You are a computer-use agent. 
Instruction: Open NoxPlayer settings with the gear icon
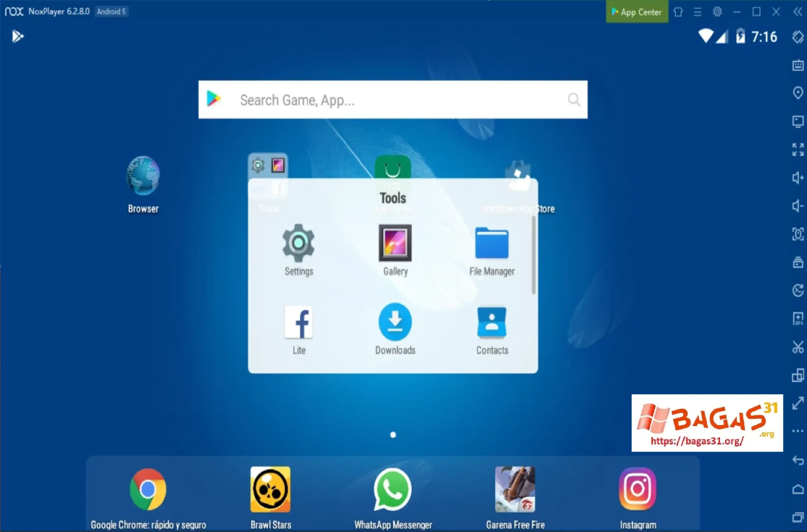717,12
